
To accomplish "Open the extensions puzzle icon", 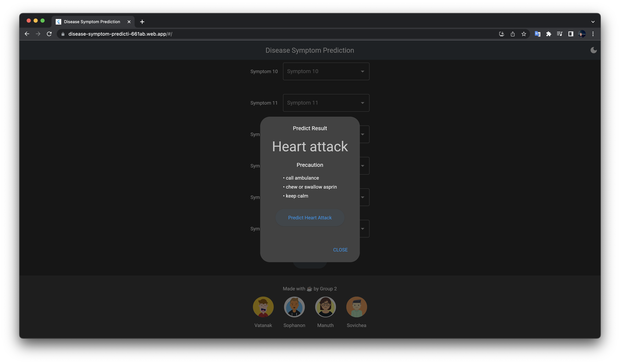I will 549,34.
